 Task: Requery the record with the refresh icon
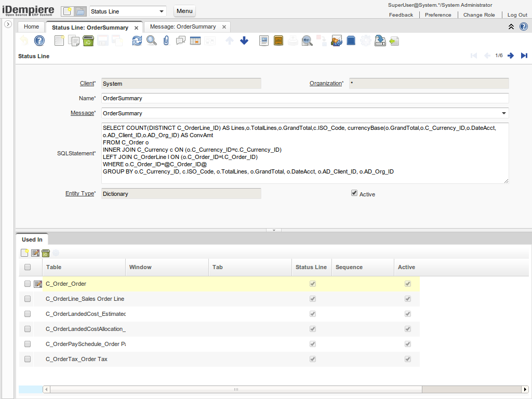click(137, 41)
